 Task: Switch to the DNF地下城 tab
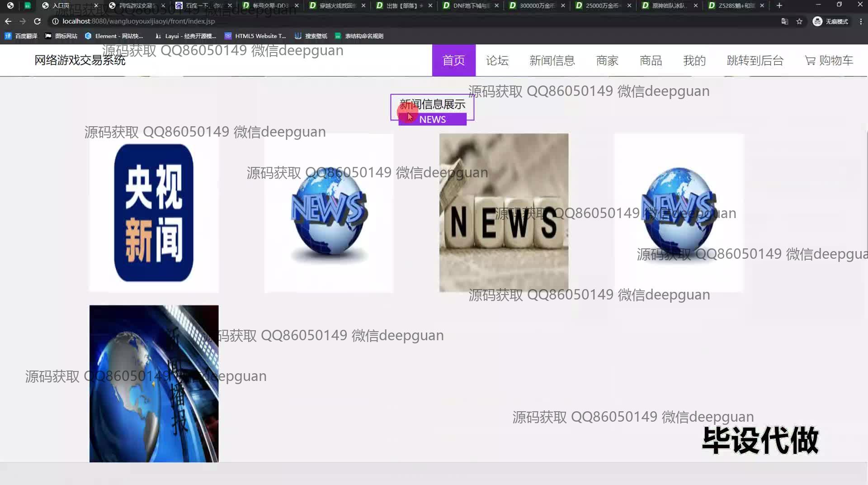coord(470,5)
